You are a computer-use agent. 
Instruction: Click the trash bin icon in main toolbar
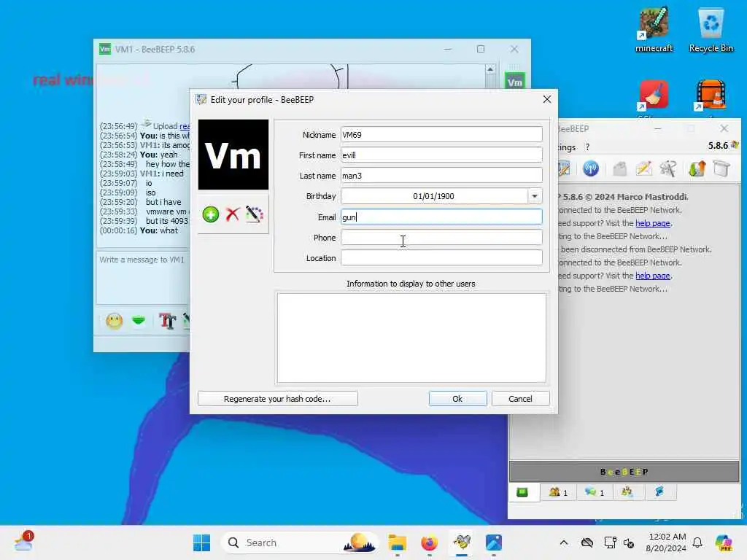[721, 168]
